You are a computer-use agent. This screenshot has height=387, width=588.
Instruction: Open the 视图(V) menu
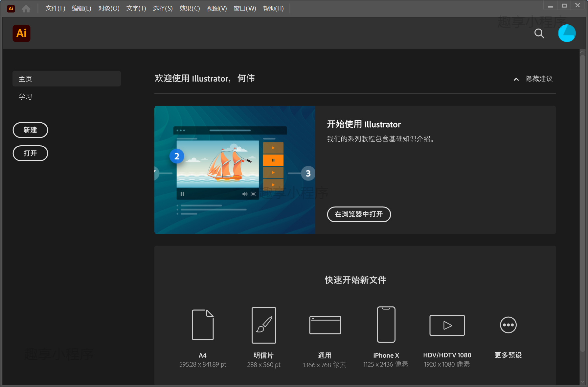[x=217, y=9]
